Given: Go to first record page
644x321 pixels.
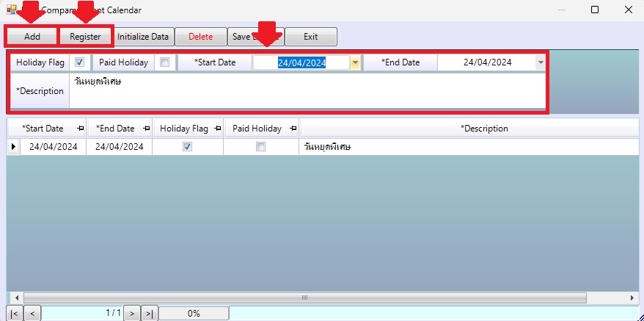Looking at the screenshot, I should 15,314.
